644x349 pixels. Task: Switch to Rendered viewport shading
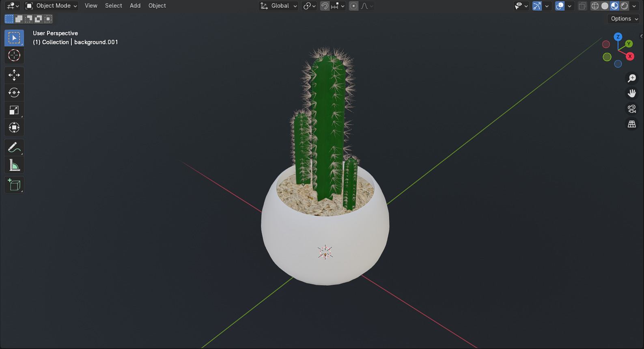tap(624, 6)
